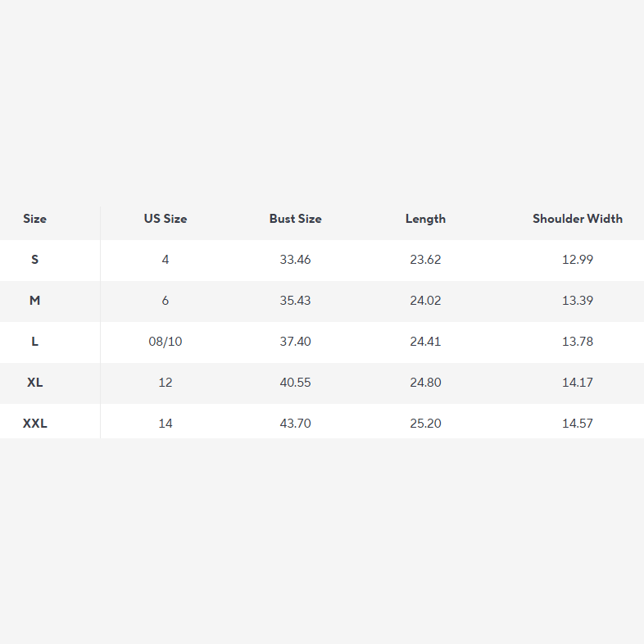The image size is (644, 644).
Task: Select the L size row label
Action: 34,342
